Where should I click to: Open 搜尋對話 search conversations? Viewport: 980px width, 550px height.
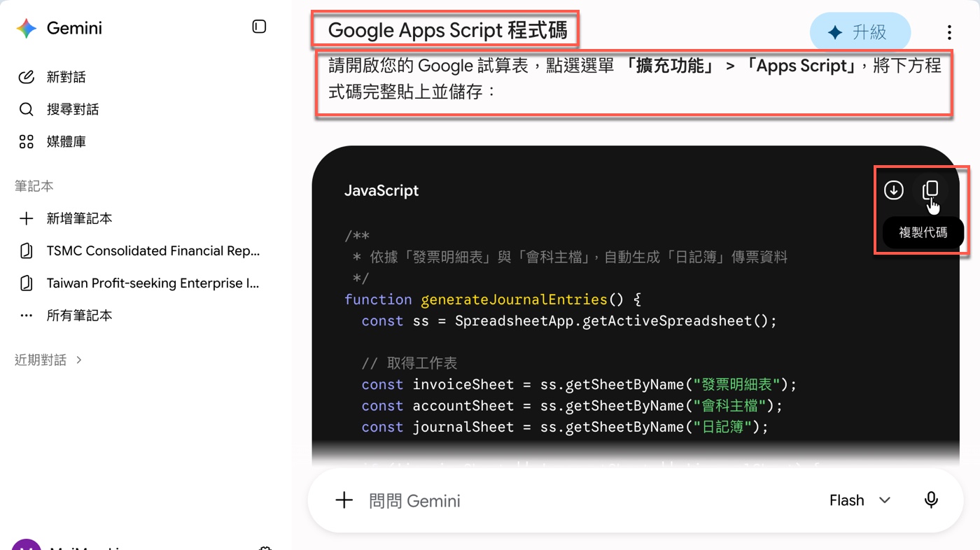click(73, 109)
